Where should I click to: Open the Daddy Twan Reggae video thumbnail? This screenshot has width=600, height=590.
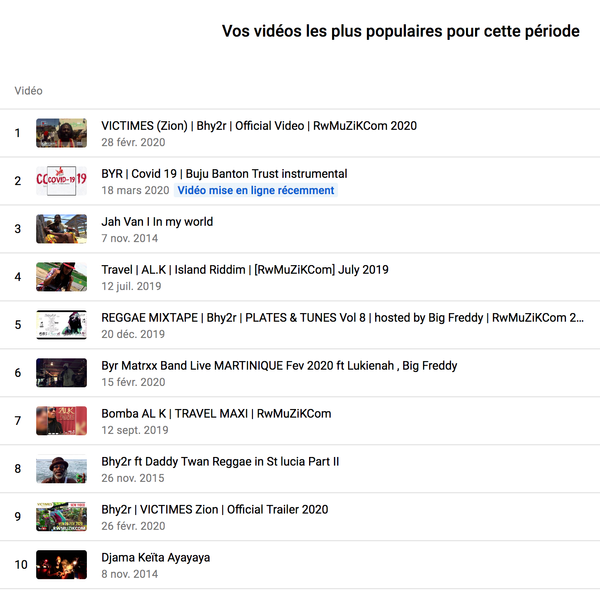pos(61,469)
